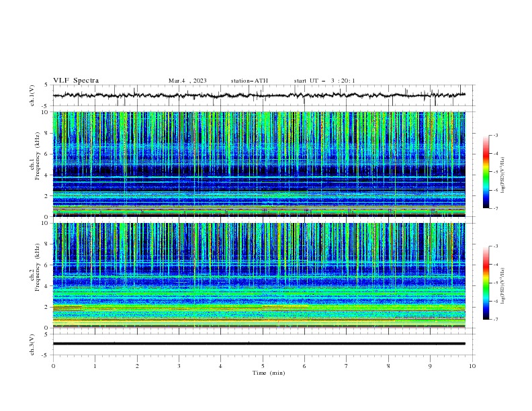Click the log(PSD) label beside ch.1 colorbar
This screenshot has width=532, height=411.
(502, 175)
